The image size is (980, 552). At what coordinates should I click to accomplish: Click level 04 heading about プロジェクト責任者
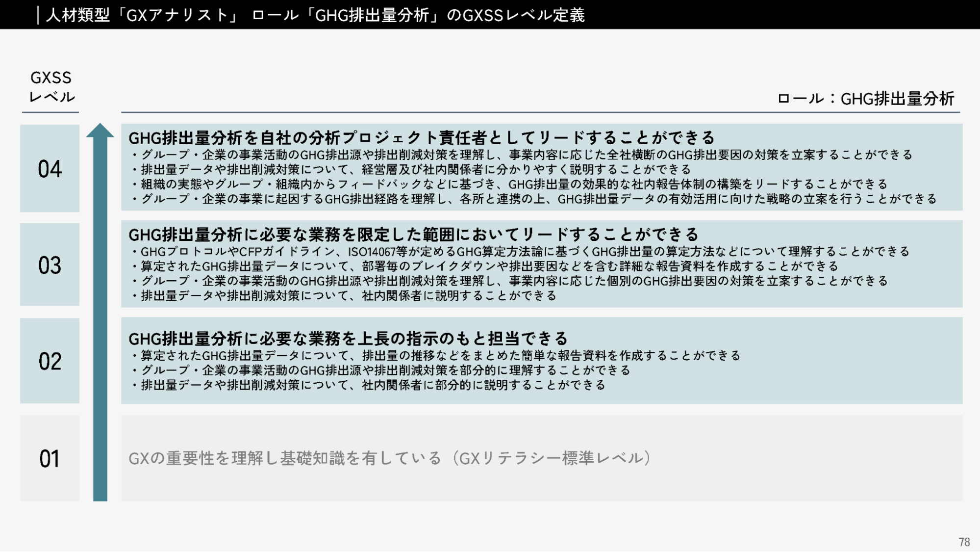pos(422,137)
